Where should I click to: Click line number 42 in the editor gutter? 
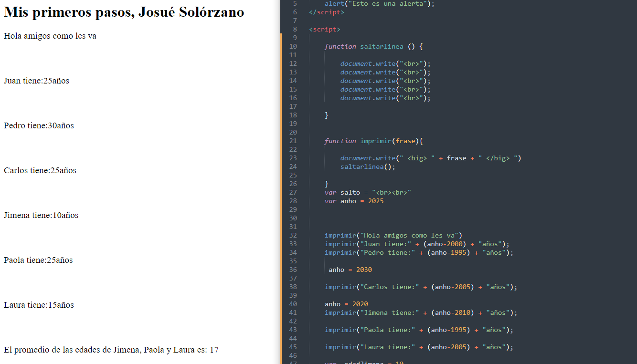(293, 321)
